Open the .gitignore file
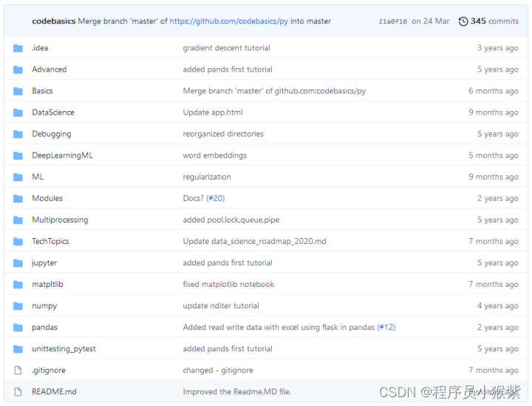The width and height of the screenshot is (532, 406). point(49,370)
